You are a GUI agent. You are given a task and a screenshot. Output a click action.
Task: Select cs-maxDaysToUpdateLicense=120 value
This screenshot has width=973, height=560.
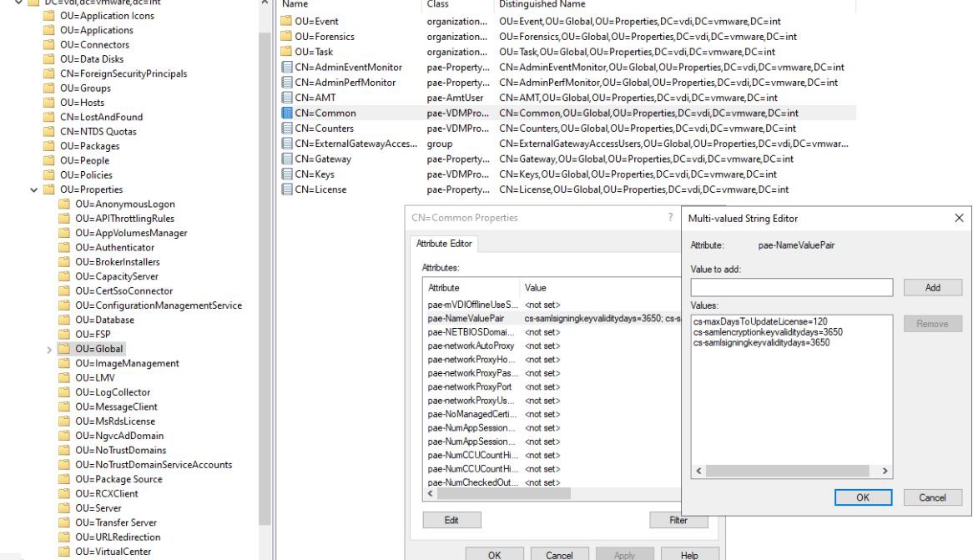pyautogui.click(x=759, y=321)
